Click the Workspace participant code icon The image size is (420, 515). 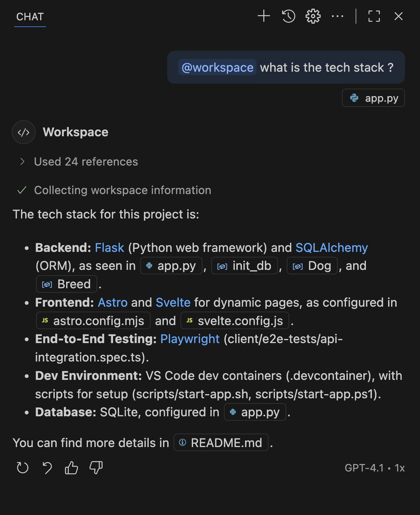pyautogui.click(x=23, y=132)
